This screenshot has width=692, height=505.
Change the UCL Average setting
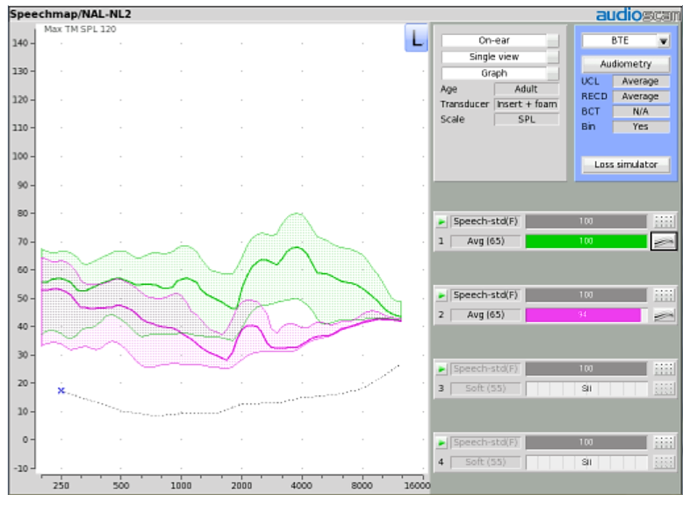click(x=641, y=82)
